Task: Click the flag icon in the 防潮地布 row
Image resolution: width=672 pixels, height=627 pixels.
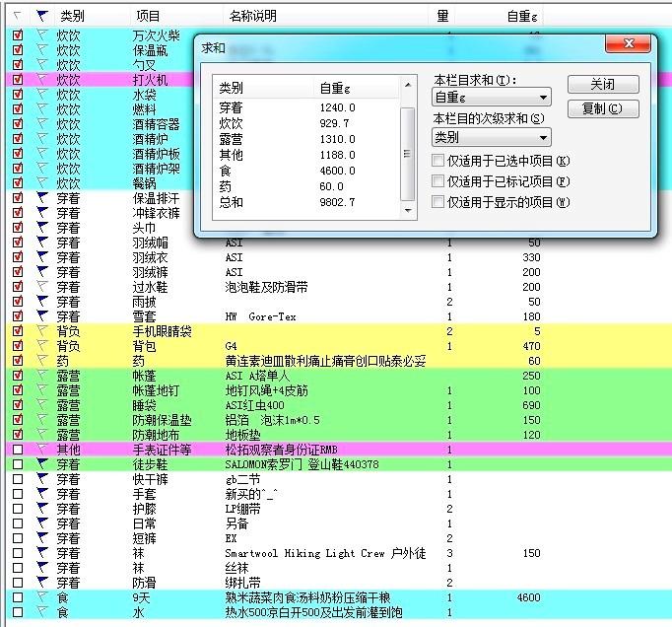Action: (x=41, y=435)
